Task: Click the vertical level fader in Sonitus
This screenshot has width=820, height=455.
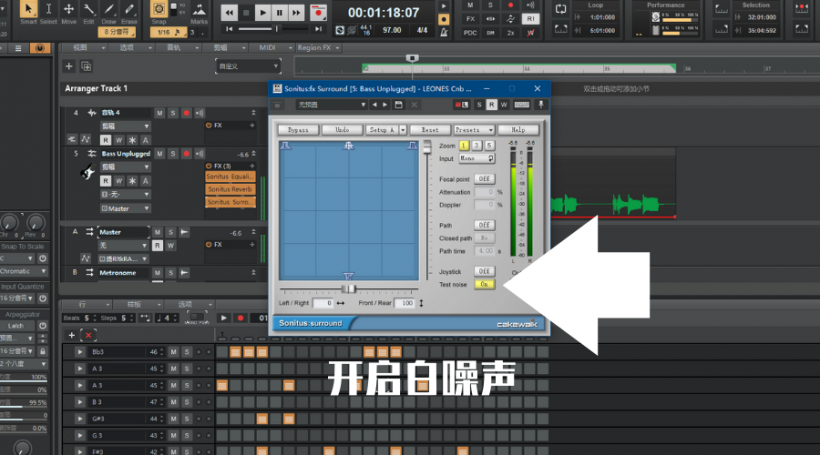Action: point(427,147)
